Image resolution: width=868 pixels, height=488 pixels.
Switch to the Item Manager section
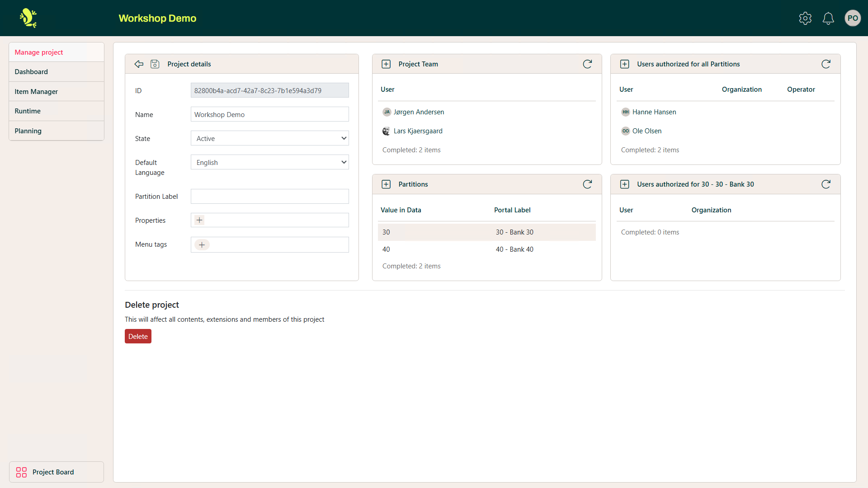[x=36, y=91]
